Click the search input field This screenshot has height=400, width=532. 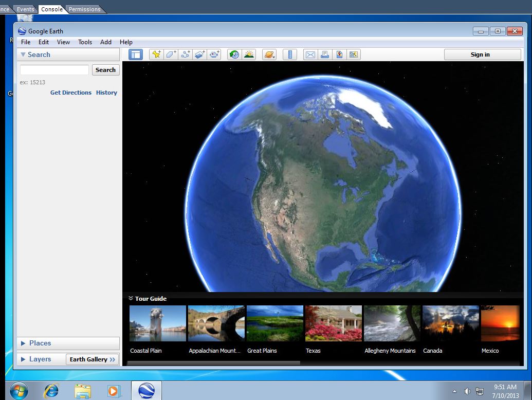coord(54,70)
